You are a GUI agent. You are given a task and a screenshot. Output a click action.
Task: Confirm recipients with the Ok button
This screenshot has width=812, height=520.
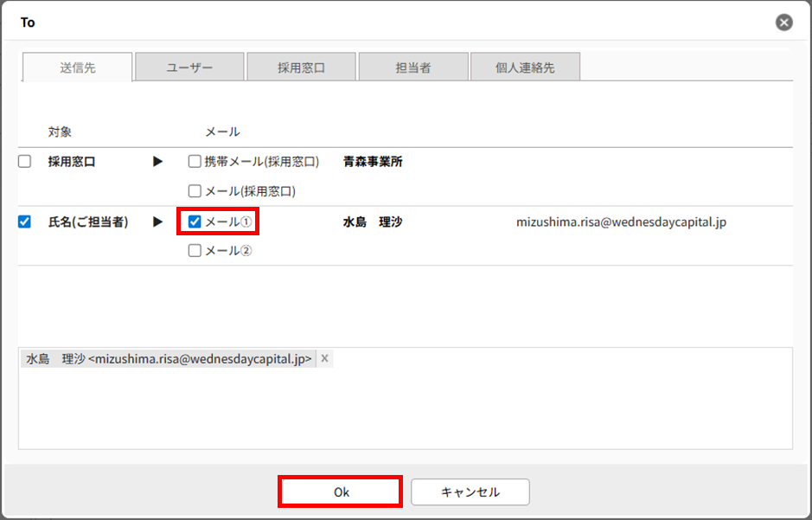(341, 491)
